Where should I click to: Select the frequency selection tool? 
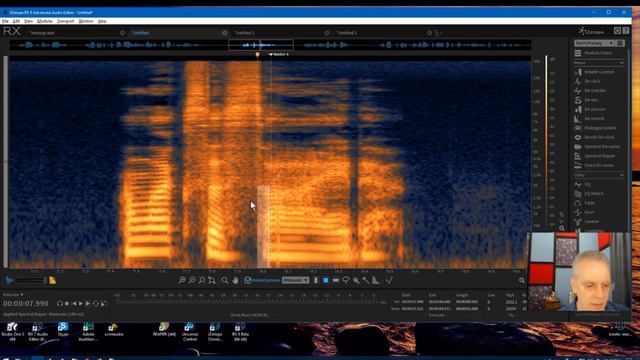pyautogui.click(x=336, y=280)
